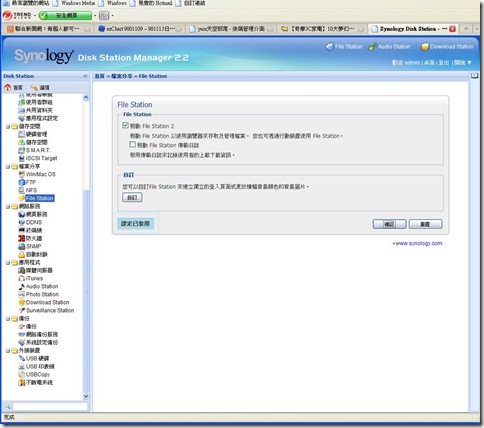
Task: Close the Synology Disk Station tab
Action: click(452, 29)
